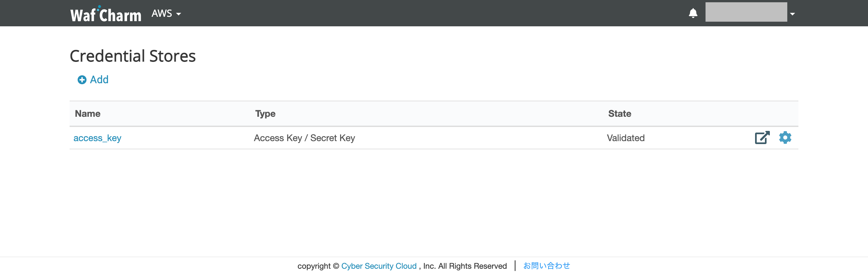The width and height of the screenshot is (868, 273).
Task: Click the footer copyright text
Action: coord(402,266)
